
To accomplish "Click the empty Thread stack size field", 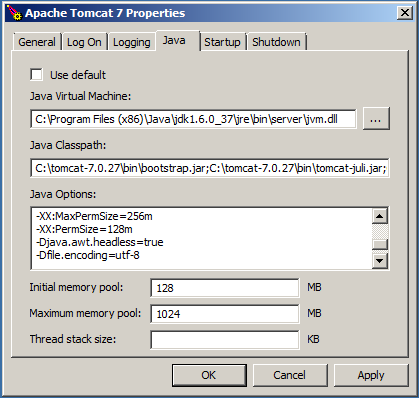I will (x=225, y=340).
